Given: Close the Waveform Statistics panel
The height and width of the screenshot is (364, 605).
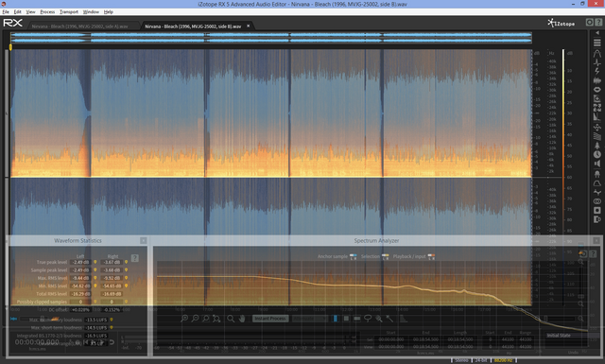Looking at the screenshot, I should [x=143, y=240].
